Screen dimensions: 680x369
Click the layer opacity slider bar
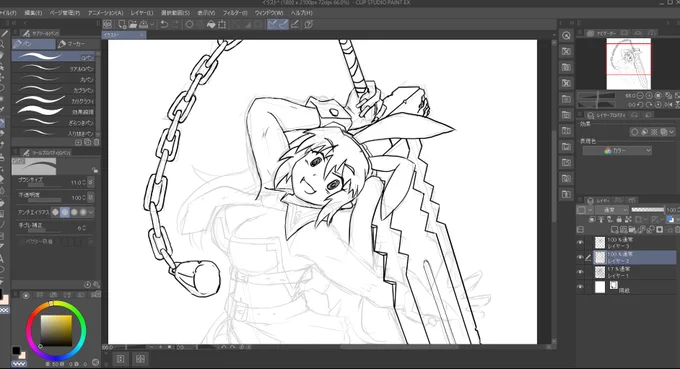click(x=647, y=210)
